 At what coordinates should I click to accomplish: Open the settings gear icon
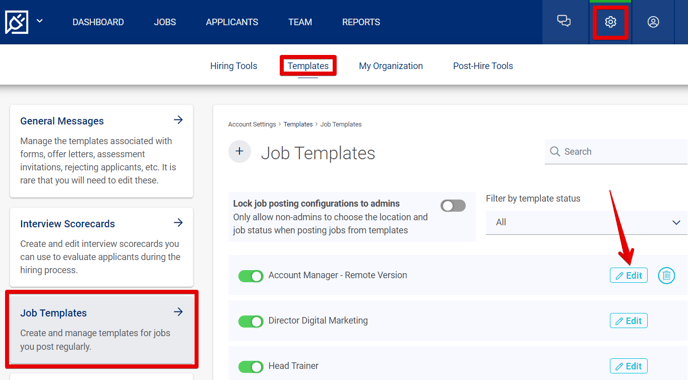[610, 22]
